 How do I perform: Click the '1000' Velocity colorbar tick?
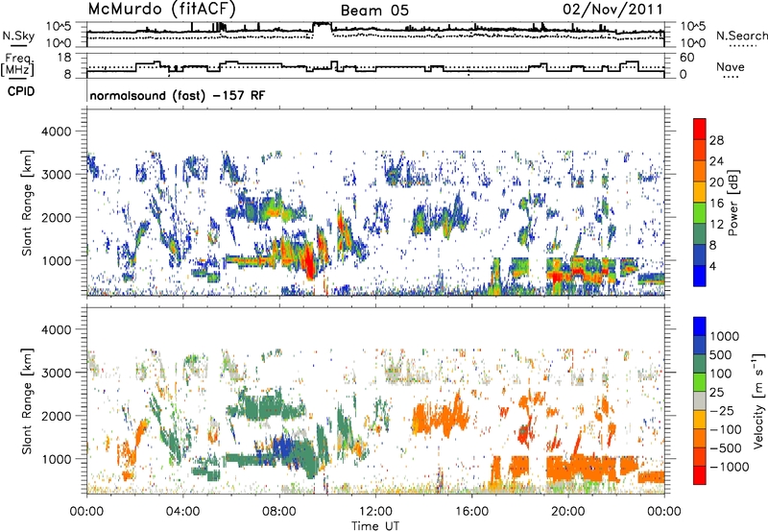(x=724, y=336)
